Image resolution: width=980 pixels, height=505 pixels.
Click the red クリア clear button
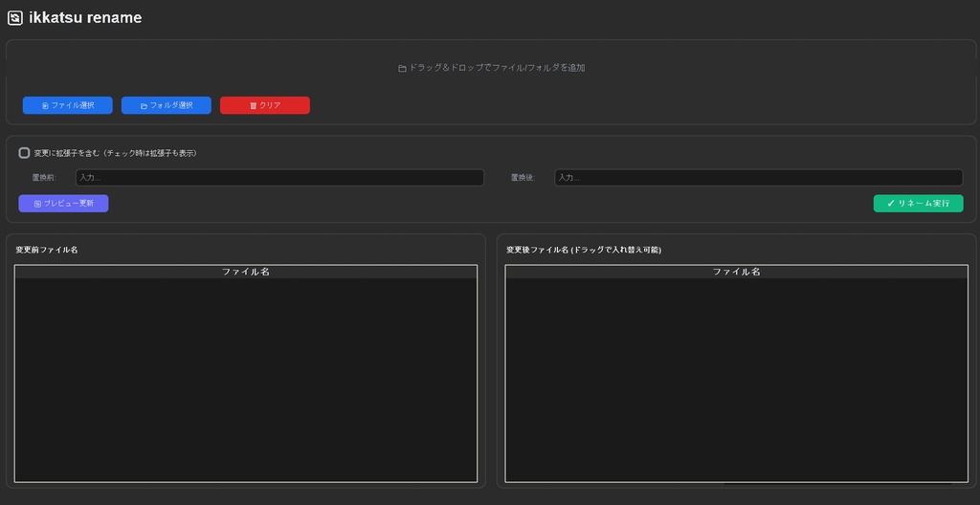pyautogui.click(x=265, y=105)
